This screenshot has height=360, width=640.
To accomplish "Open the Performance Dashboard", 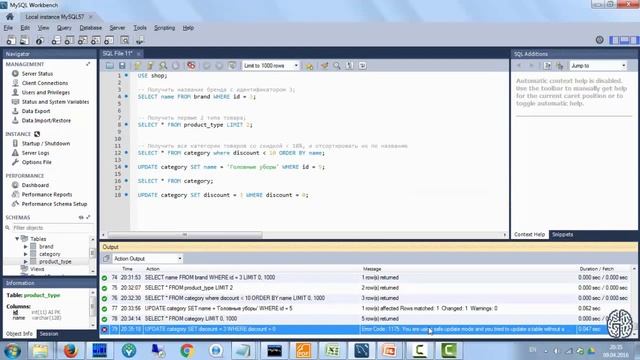I will pos(35,185).
